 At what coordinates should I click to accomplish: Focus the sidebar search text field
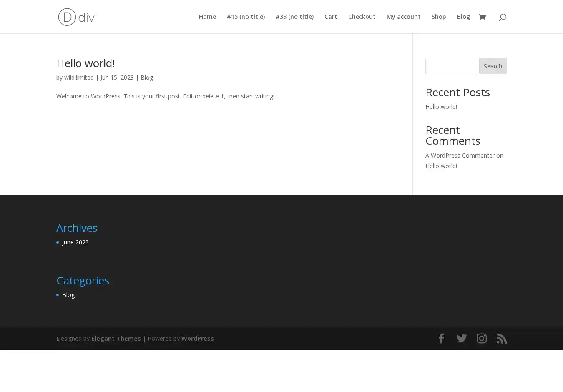pos(452,66)
